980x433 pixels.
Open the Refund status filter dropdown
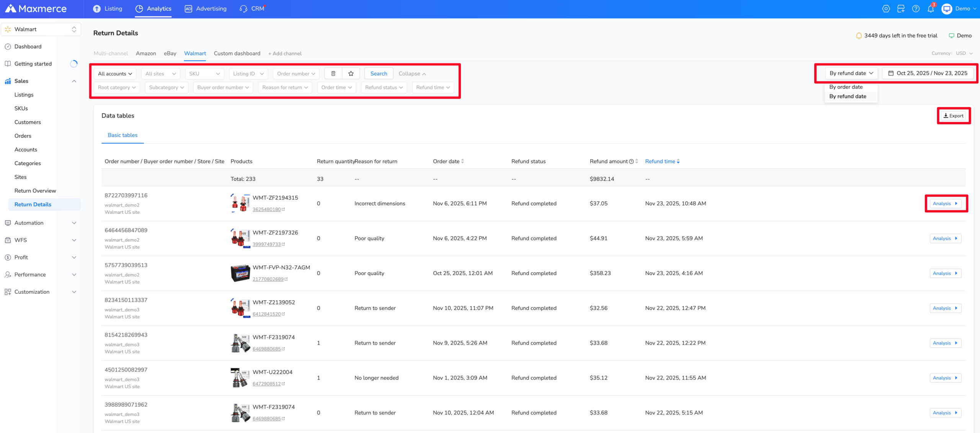(x=384, y=87)
